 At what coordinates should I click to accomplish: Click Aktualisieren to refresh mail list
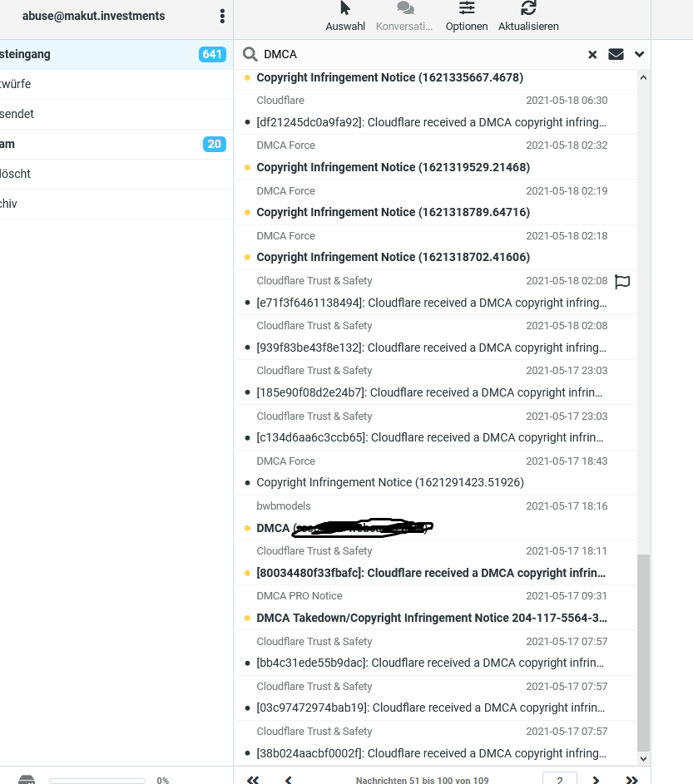tap(528, 17)
